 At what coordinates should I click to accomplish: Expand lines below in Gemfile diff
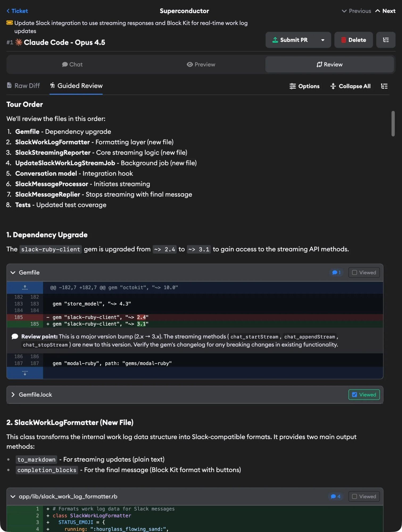[25, 373]
